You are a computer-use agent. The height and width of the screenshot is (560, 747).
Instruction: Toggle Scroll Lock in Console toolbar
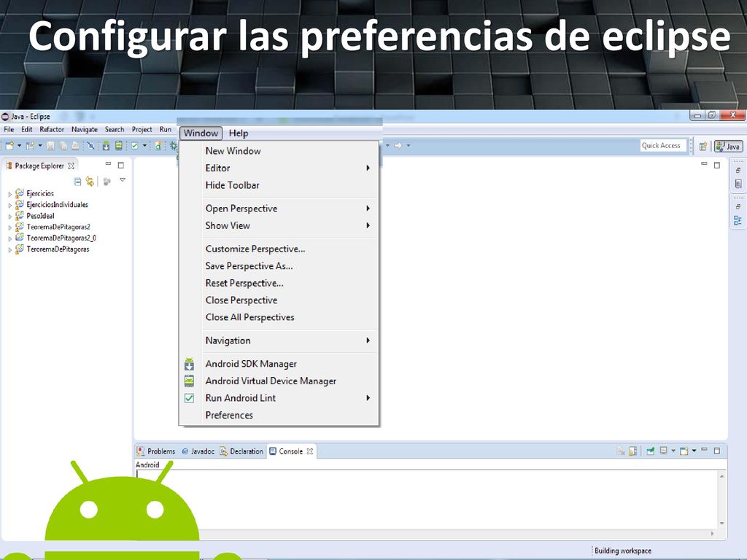tap(632, 451)
